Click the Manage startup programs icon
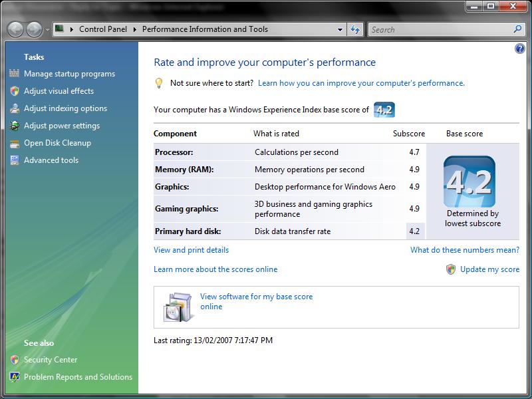532x399 pixels. pyautogui.click(x=14, y=73)
